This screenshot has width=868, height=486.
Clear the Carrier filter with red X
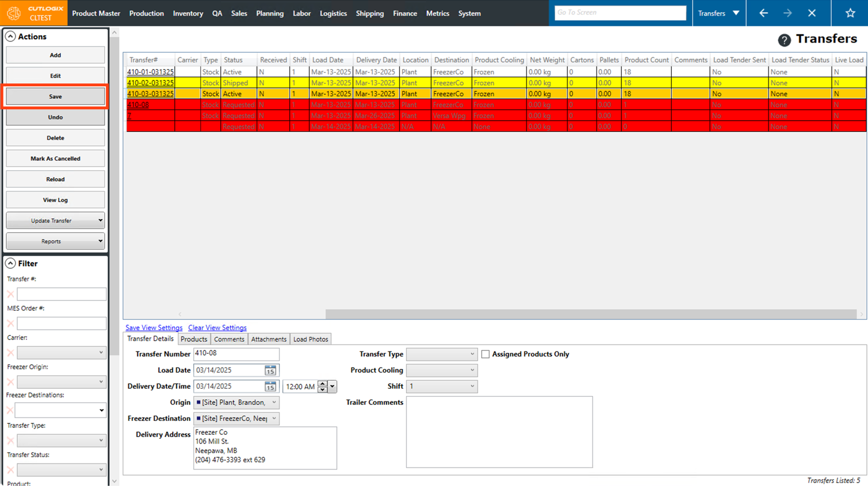(10, 353)
